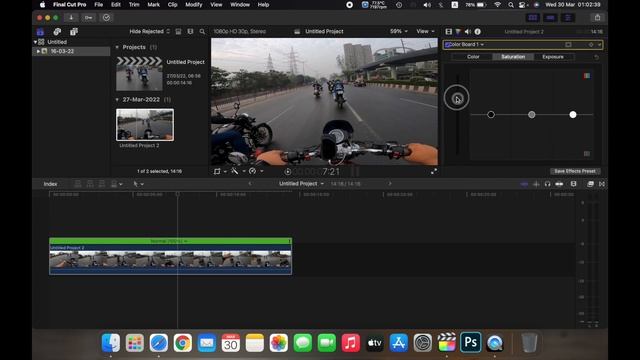The width and height of the screenshot is (640, 360).
Task: Reset Saturation board with curved arrow
Action: pos(596,57)
